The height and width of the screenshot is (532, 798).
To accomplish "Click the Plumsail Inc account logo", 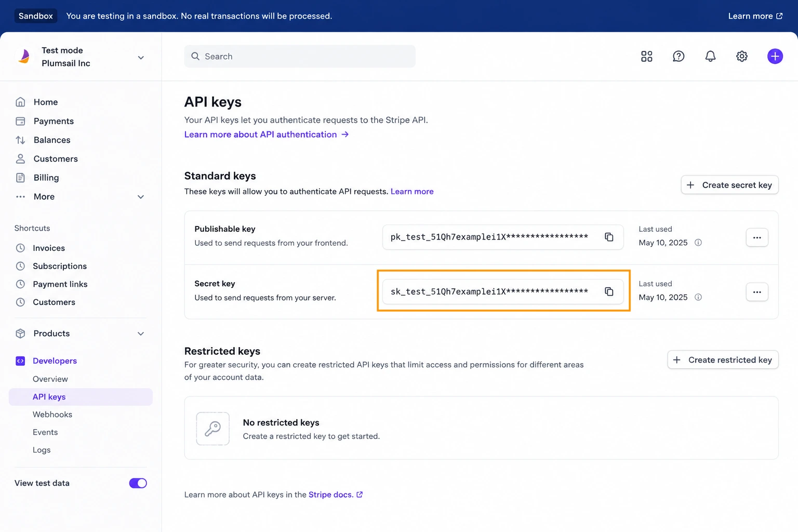I will 24,56.
